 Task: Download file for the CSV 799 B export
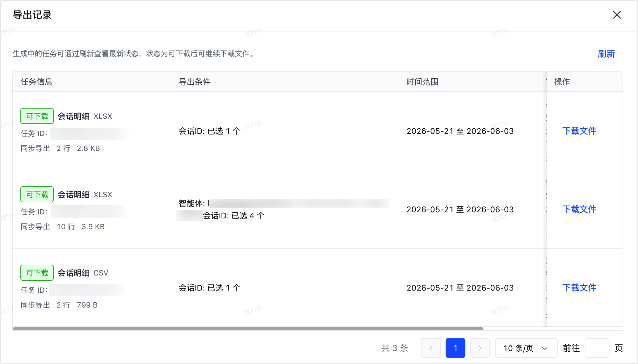(x=579, y=287)
